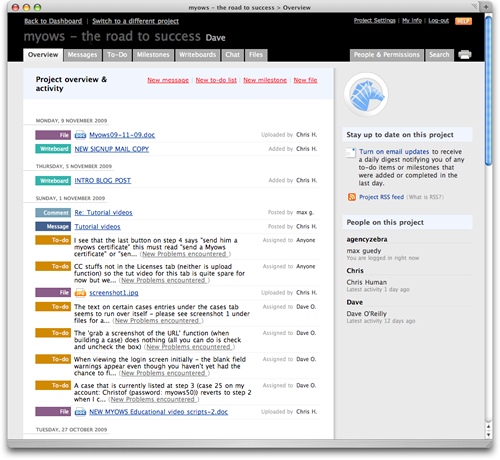Click 'Dave O'Reilly' person name
The image size is (500, 460).
click(367, 314)
